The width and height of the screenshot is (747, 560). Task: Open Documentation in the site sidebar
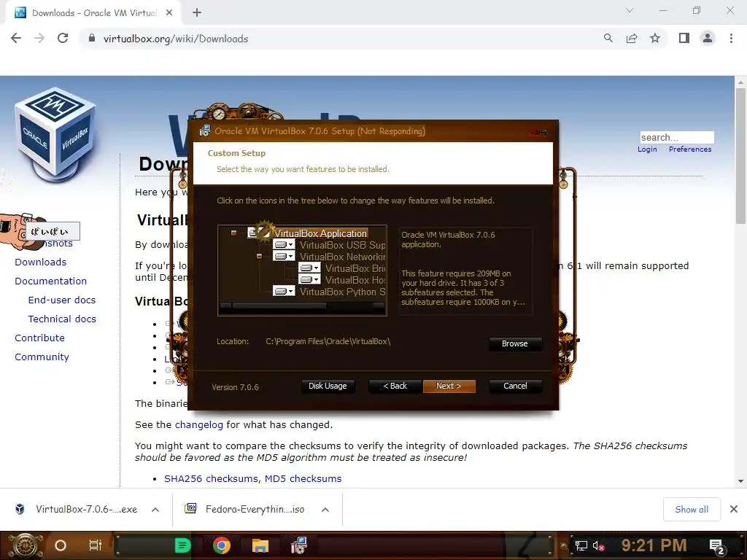(50, 281)
